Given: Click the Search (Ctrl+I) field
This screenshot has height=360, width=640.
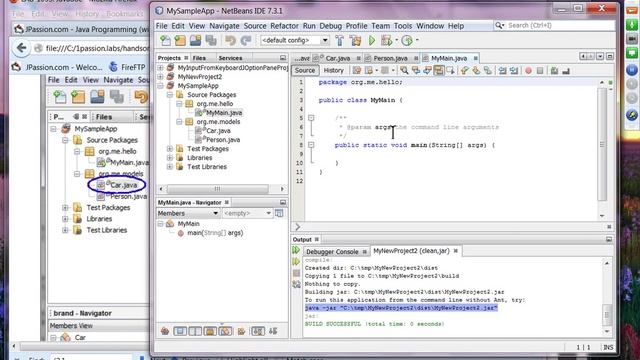Looking at the screenshot, I should [554, 25].
